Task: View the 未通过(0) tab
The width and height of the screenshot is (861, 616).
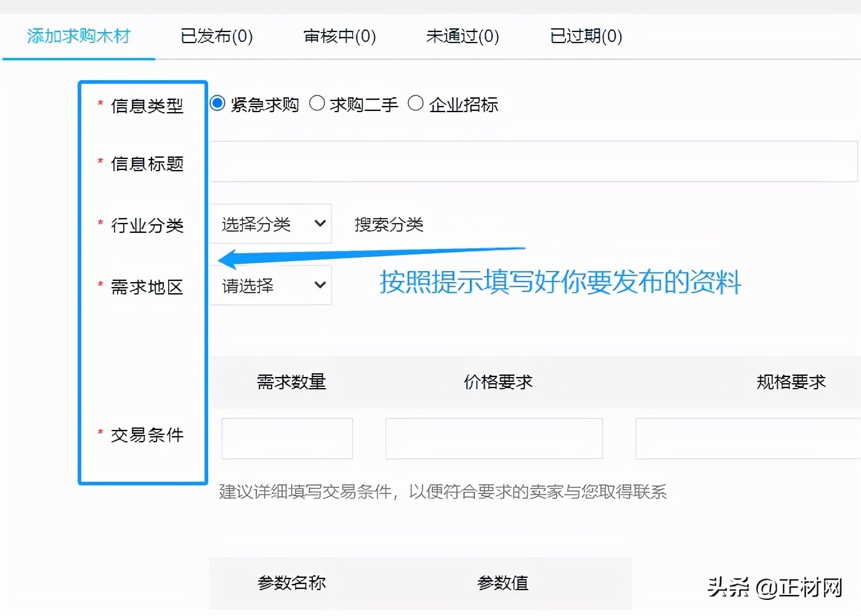Action: 462,36
